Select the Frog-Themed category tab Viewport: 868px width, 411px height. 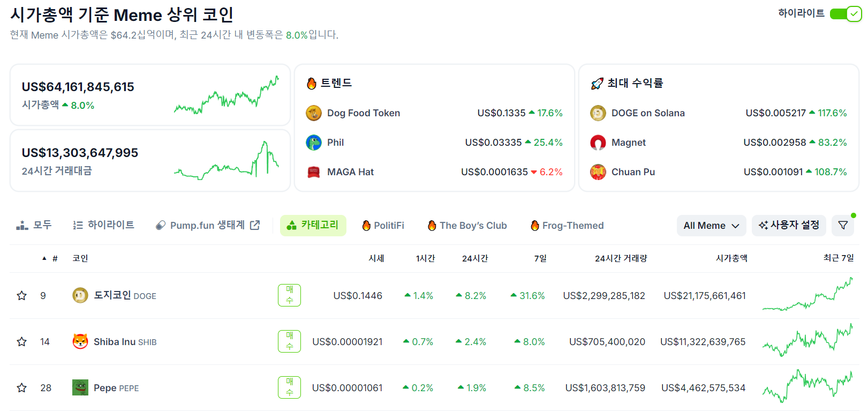567,226
